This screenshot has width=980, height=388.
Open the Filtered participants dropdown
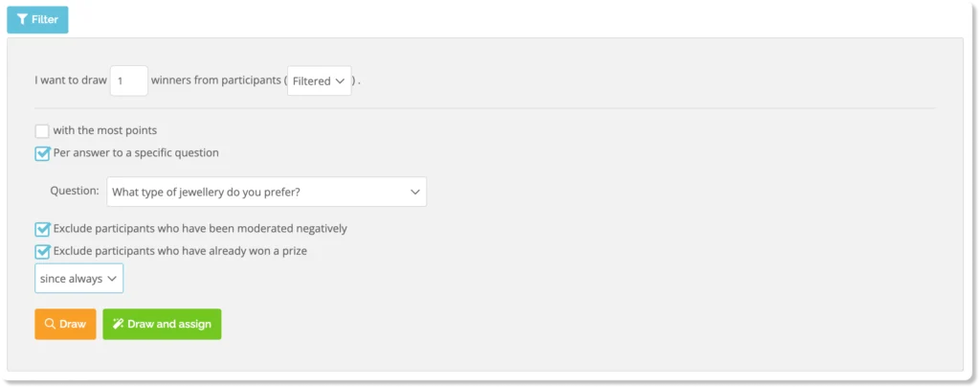(320, 81)
